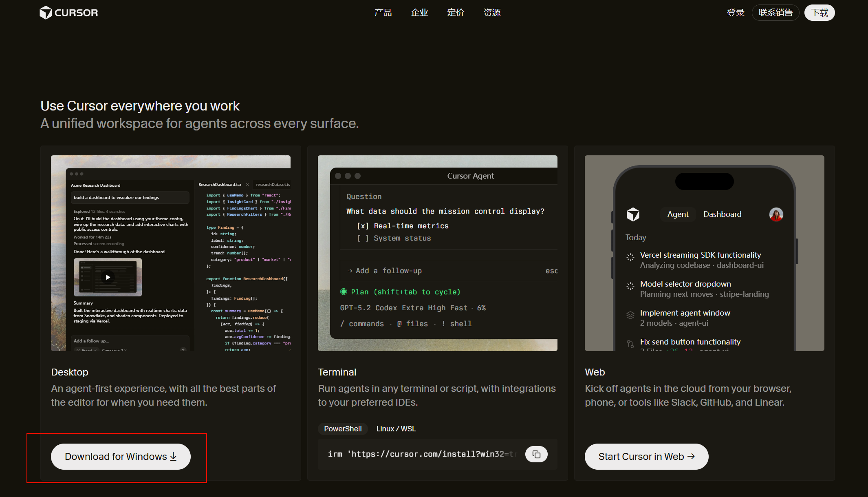Click the Cursor logo in the header

68,13
